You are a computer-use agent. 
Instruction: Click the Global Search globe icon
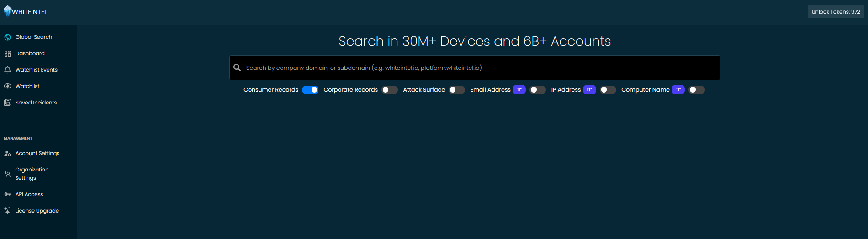[x=7, y=37]
